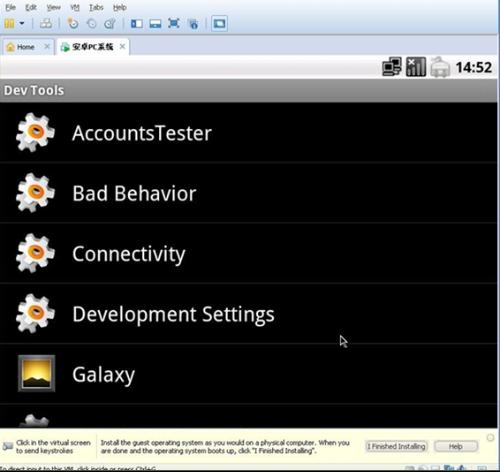500x472 pixels.
Task: Enter full screen mode icon
Action: click(x=174, y=24)
